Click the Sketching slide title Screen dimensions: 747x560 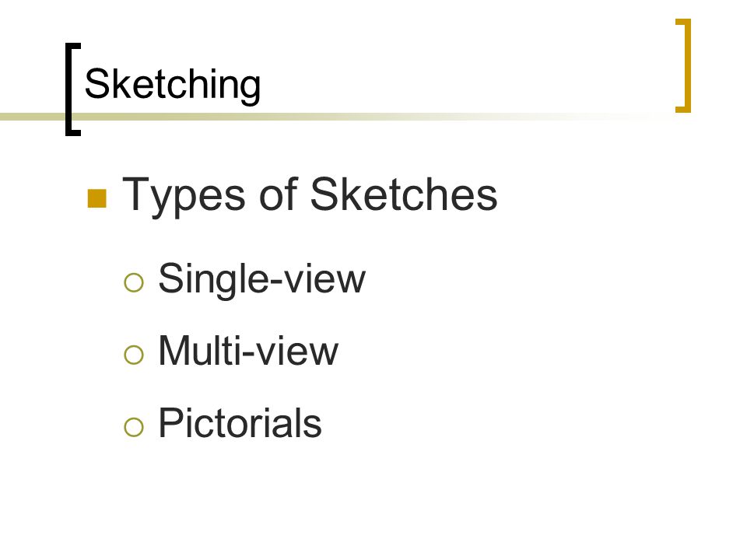coord(172,84)
